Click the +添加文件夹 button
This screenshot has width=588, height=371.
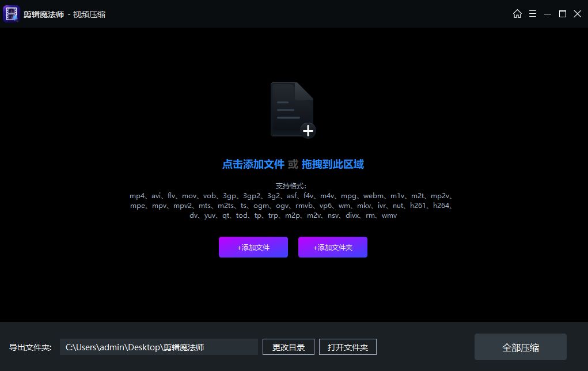pyautogui.click(x=333, y=247)
